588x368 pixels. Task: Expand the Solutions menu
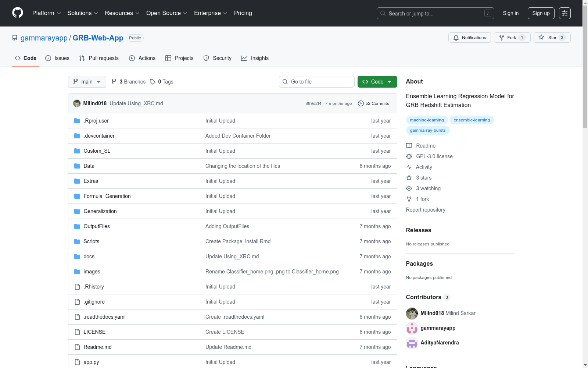(x=83, y=13)
